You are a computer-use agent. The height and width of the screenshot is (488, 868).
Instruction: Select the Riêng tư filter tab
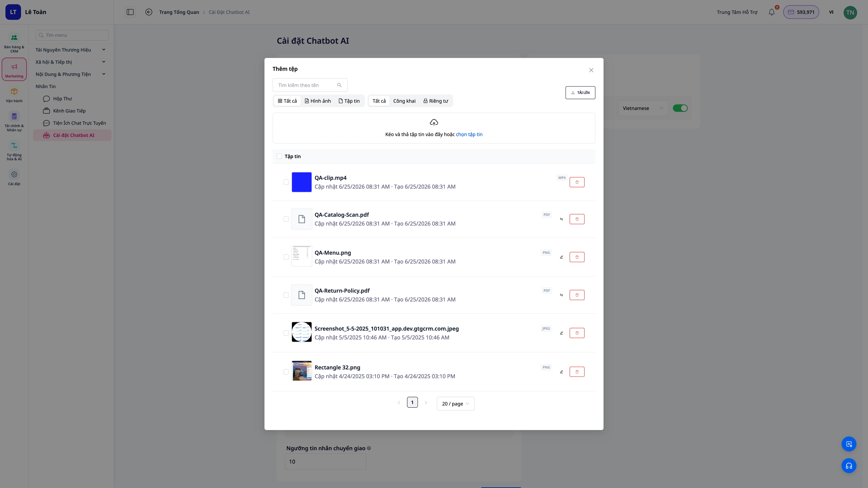tap(435, 101)
